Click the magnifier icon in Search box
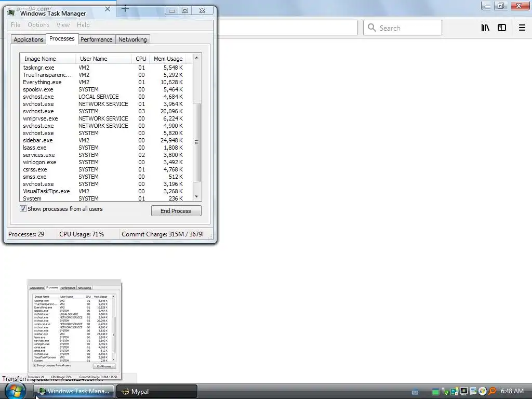The width and height of the screenshot is (532, 399). [x=372, y=28]
